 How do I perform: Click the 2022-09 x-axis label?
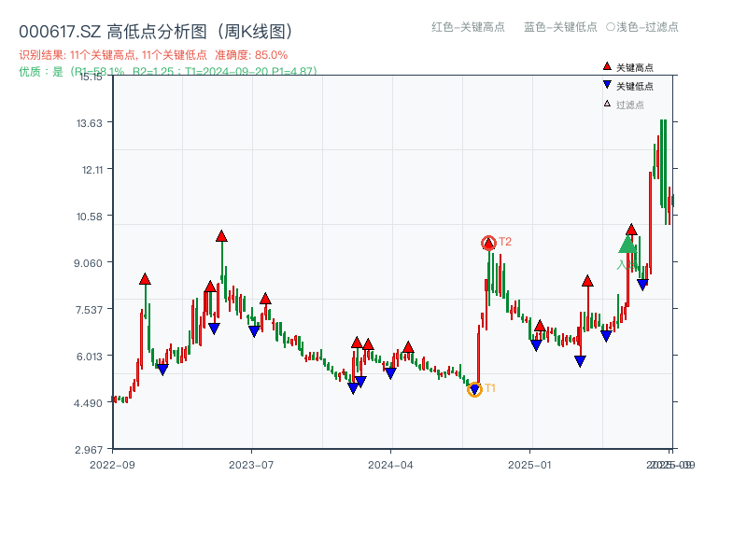tap(114, 464)
